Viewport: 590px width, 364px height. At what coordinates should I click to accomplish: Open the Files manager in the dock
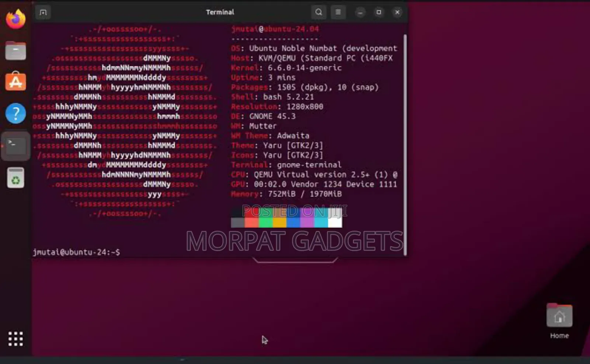pyautogui.click(x=15, y=51)
